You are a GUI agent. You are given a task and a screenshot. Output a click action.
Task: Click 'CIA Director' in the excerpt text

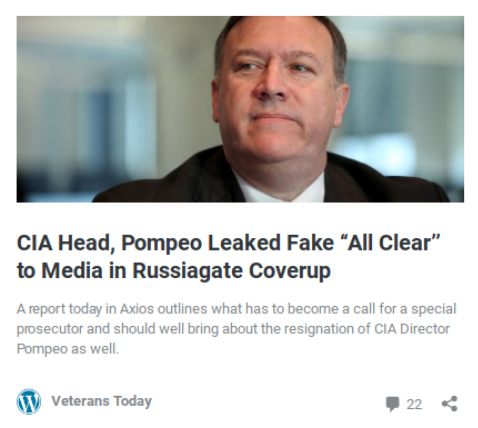(412, 329)
